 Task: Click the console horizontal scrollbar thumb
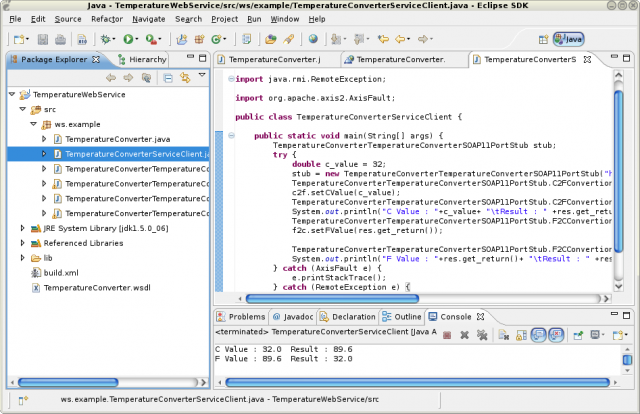coord(418,383)
